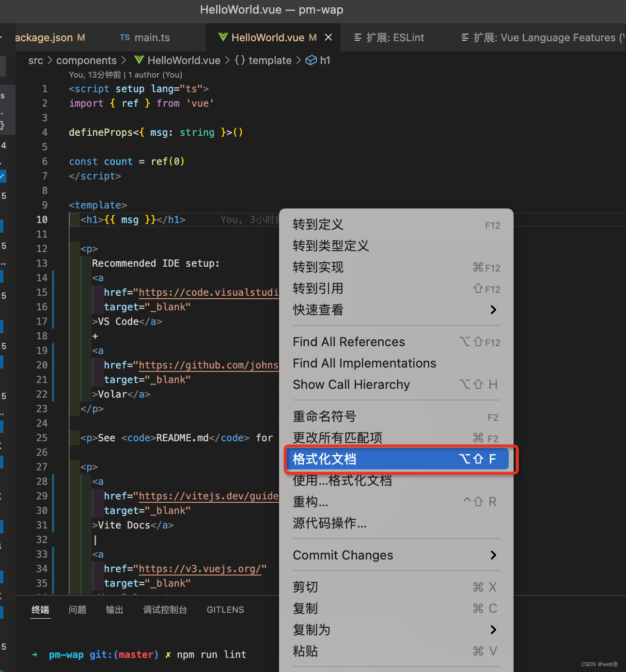Expand the Commit Changes submenu
This screenshot has width=626, height=672.
(x=396, y=555)
